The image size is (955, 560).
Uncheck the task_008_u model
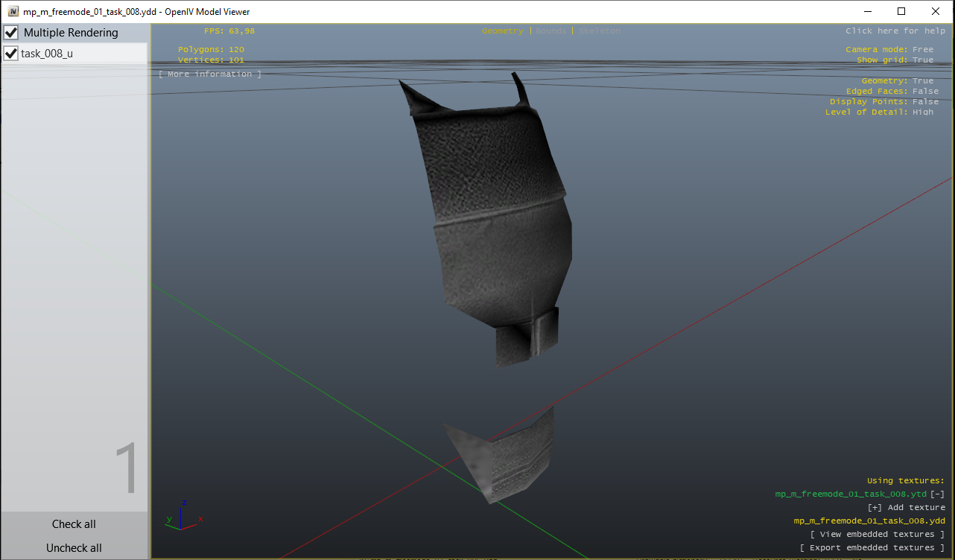pyautogui.click(x=10, y=53)
